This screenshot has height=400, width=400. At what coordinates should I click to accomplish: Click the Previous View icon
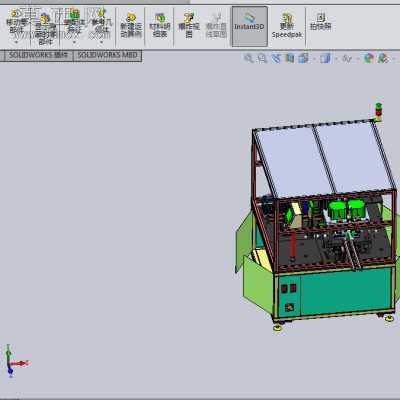tap(276, 58)
